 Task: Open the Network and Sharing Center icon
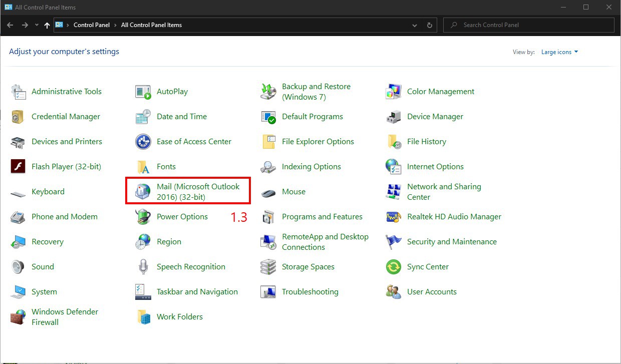click(x=394, y=192)
